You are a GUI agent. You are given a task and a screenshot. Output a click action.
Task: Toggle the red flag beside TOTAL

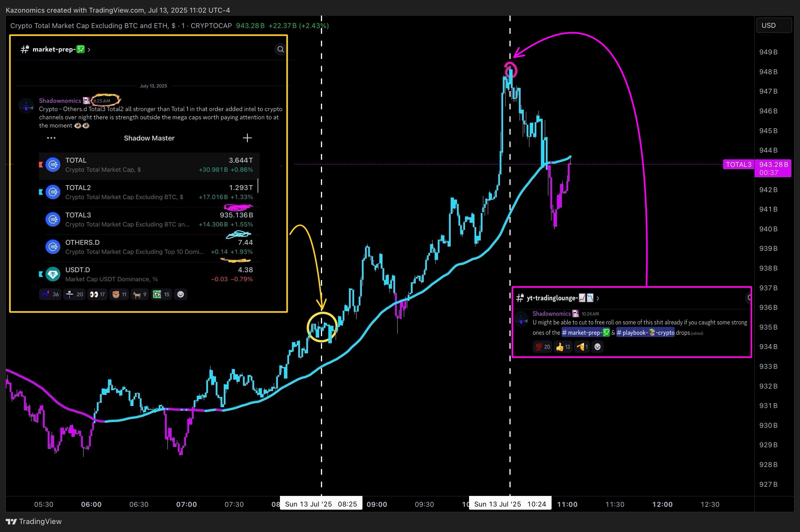tap(41, 165)
